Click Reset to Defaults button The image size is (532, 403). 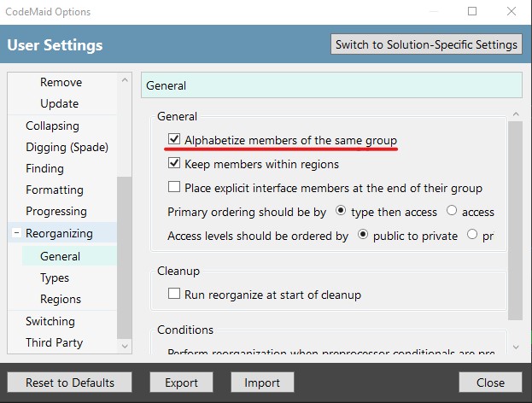[69, 383]
